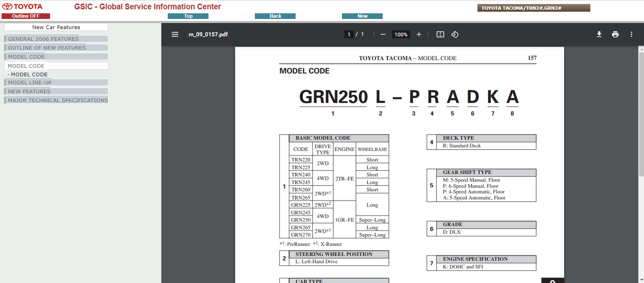Toggle the Outline OFF button
644x283 pixels.
click(x=26, y=16)
